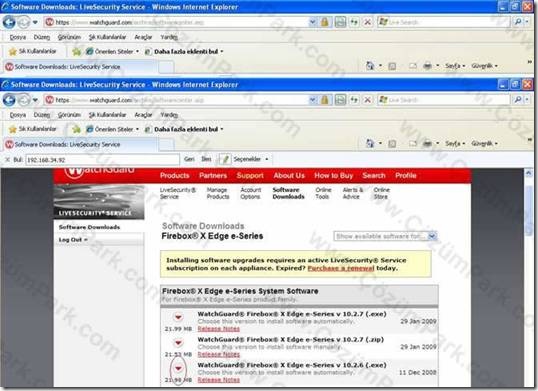
Task: Click 'Manage Products' sub-navigation link
Action: tap(218, 193)
